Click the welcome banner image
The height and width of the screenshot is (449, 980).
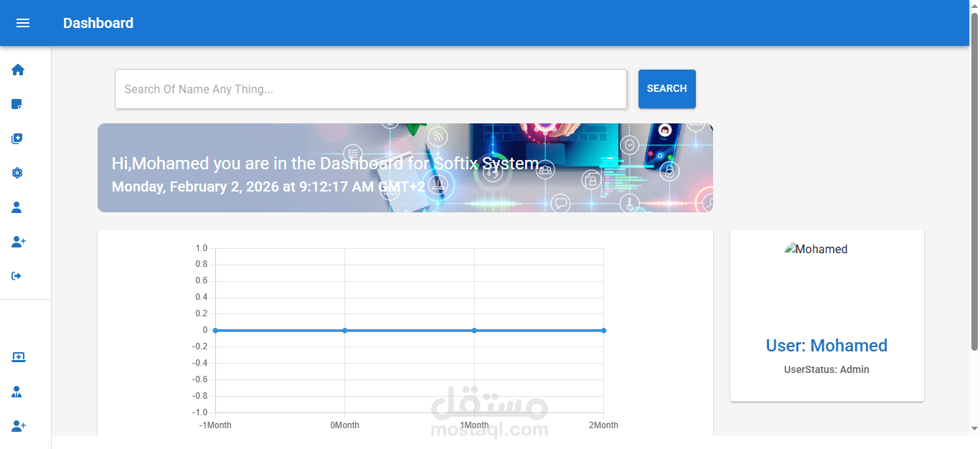coord(405,167)
